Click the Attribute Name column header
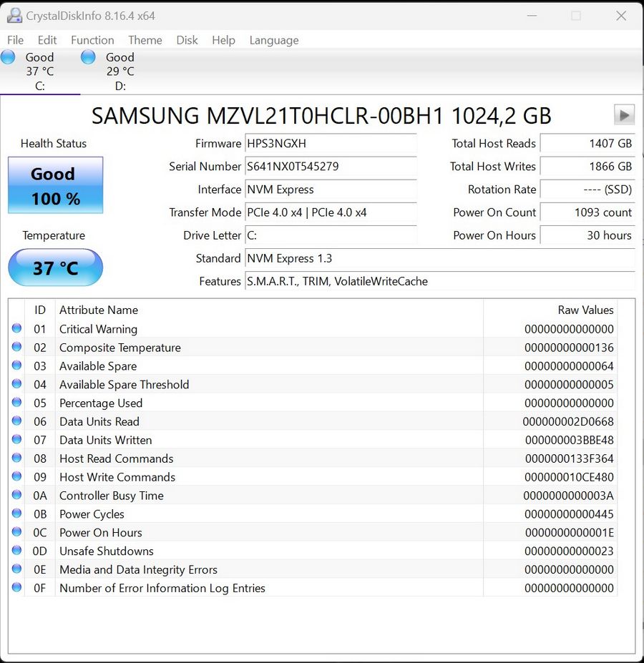644x663 pixels. coord(99,310)
